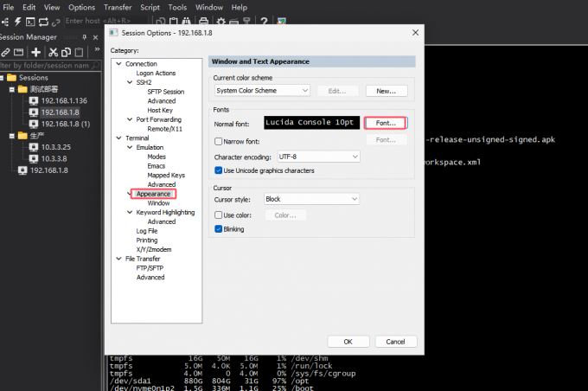This screenshot has height=391, width=588.
Task: Select the 10.3.3.25 session icon
Action: click(34, 147)
